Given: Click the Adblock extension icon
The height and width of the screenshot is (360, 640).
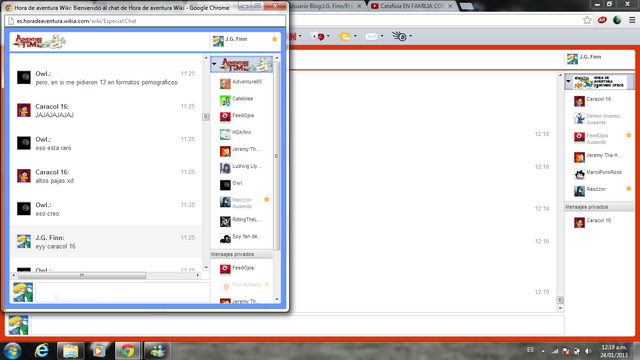Looking at the screenshot, I should tap(602, 20).
